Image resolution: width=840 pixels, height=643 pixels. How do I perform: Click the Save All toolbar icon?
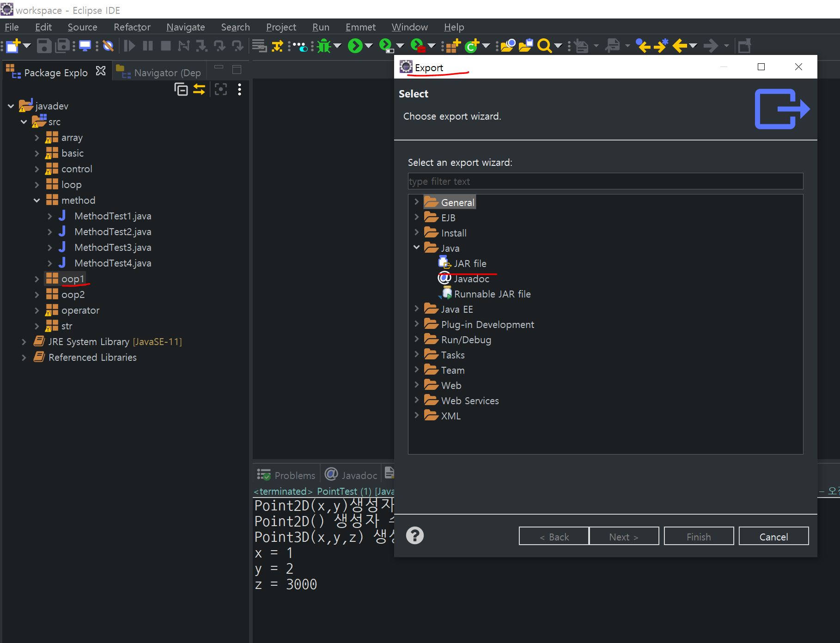point(62,46)
